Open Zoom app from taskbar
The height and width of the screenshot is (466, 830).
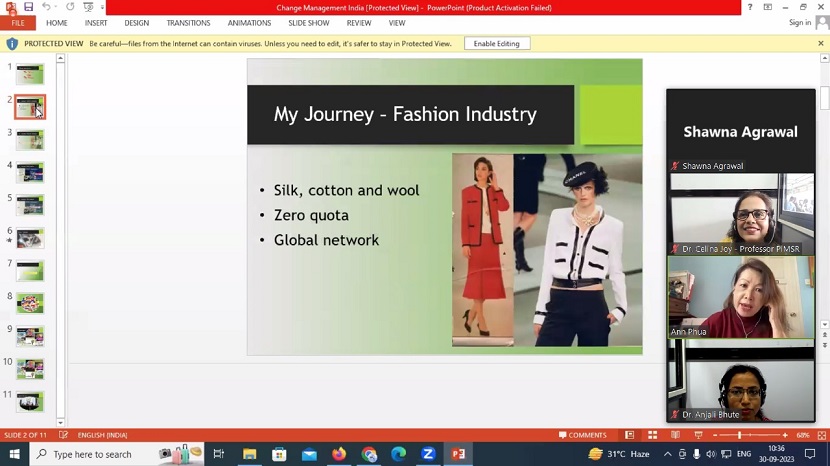428,454
